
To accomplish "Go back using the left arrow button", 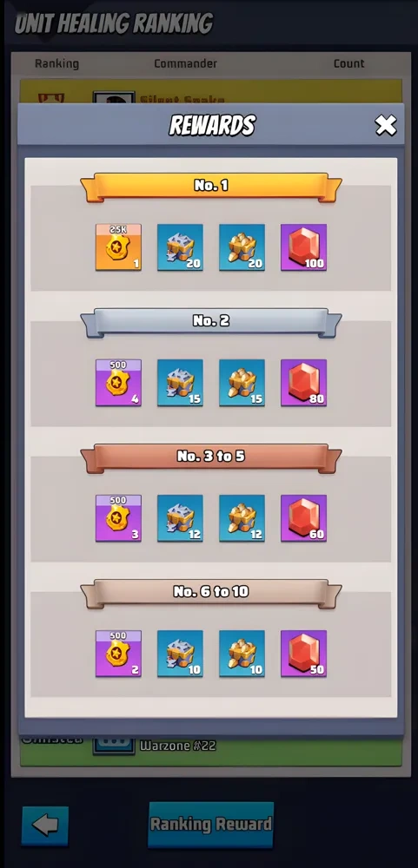I will click(x=45, y=825).
